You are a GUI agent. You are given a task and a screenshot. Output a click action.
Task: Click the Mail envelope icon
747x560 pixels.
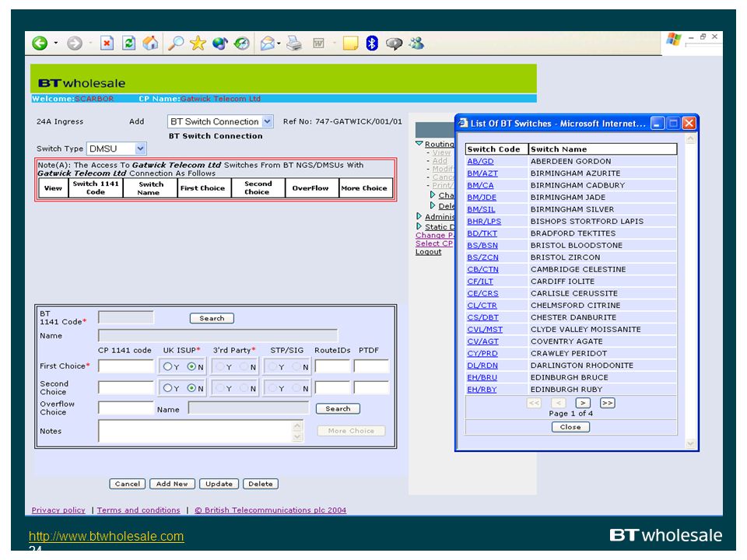[267, 44]
